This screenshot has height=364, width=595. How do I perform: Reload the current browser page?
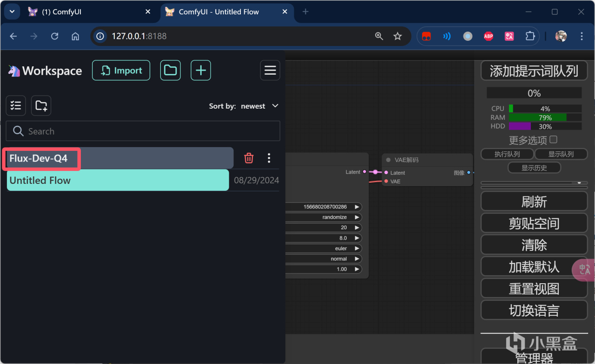point(54,36)
